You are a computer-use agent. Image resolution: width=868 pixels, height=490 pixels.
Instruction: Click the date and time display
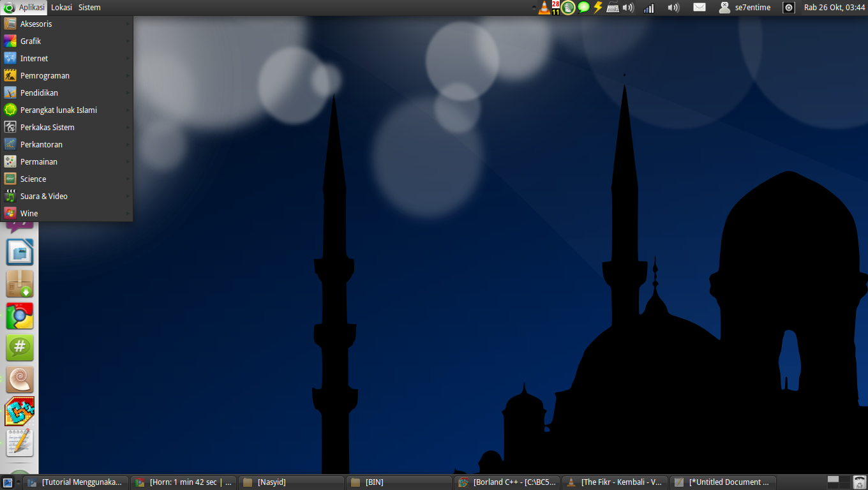835,7
